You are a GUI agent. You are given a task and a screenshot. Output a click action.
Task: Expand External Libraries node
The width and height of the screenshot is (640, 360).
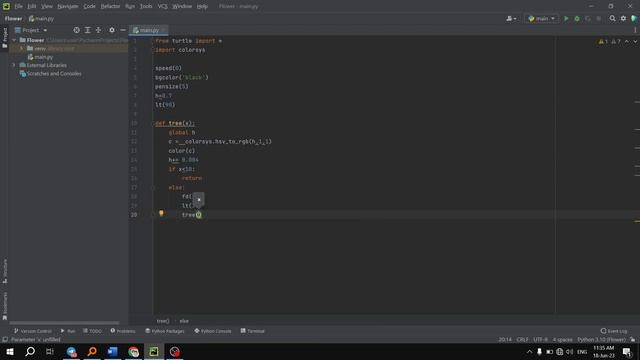(14, 65)
